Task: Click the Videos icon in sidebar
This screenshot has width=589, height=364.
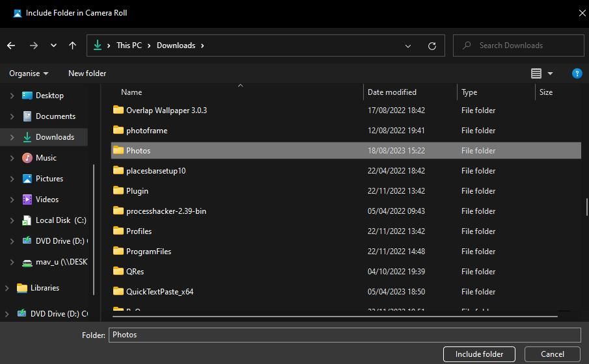Action: click(27, 200)
